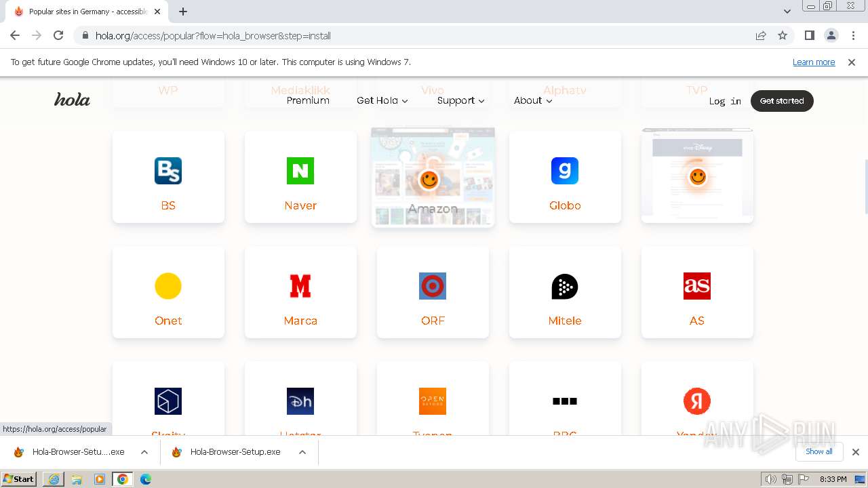Open the BS site tile icon
Viewport: 868px width, 488px height.
pyautogui.click(x=168, y=171)
